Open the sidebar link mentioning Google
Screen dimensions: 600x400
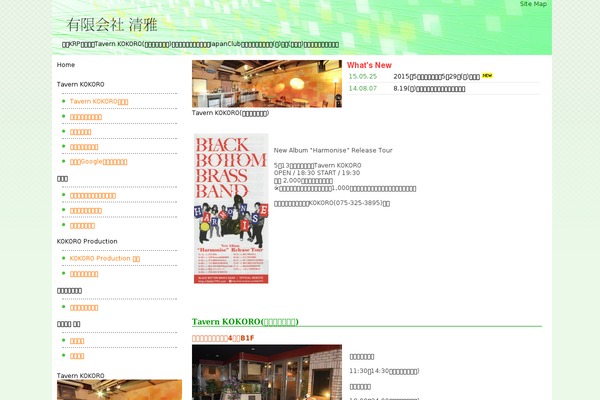click(x=98, y=162)
